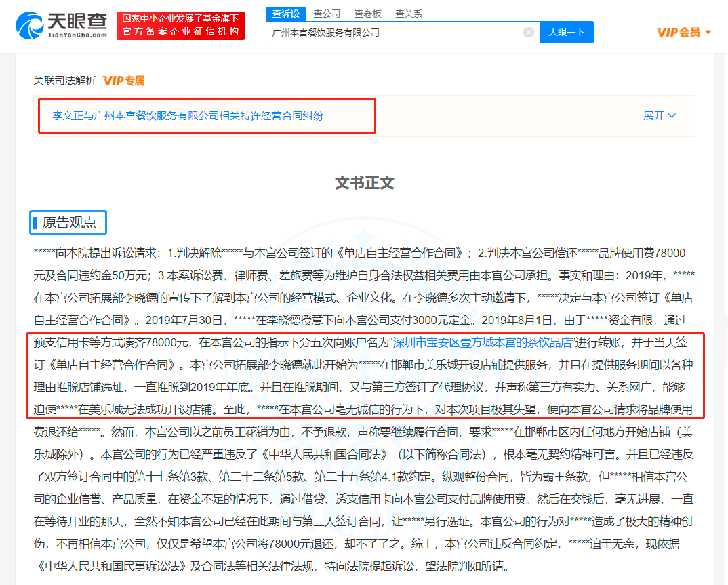Switch to the 查老板 tab
728x585 pixels.
click(367, 14)
